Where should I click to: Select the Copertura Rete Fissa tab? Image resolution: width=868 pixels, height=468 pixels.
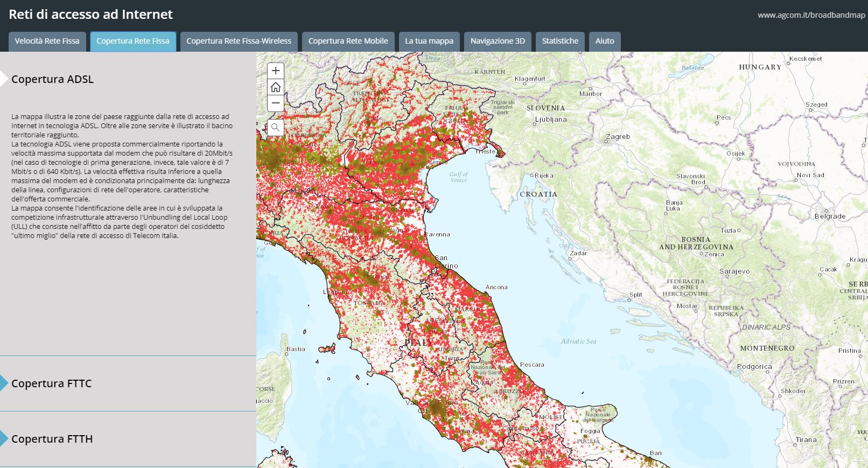(133, 41)
